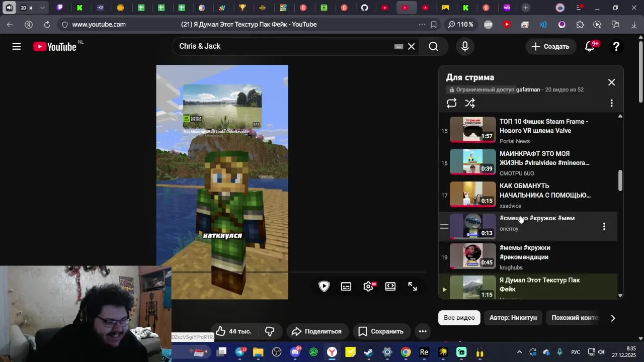Click the Создать create button
Screen dimensions: 644x362
click(x=550, y=46)
